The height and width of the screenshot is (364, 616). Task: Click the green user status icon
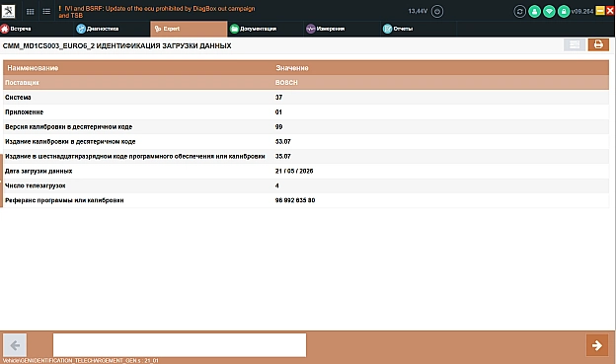(x=534, y=12)
